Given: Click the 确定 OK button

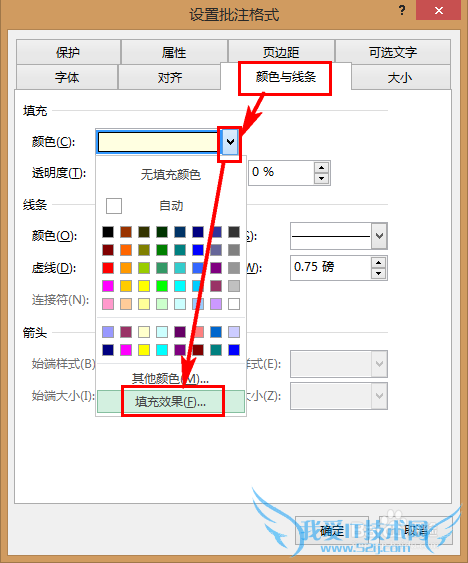Looking at the screenshot, I should click(x=332, y=531).
